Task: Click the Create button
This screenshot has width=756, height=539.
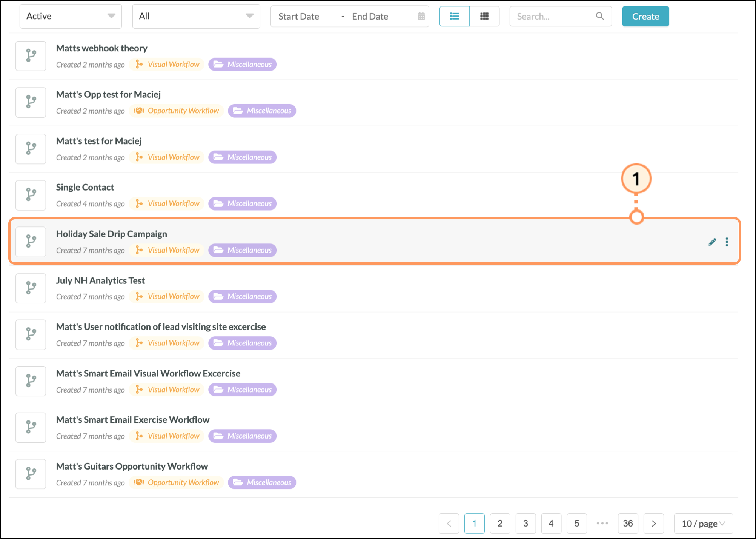Action: tap(645, 16)
